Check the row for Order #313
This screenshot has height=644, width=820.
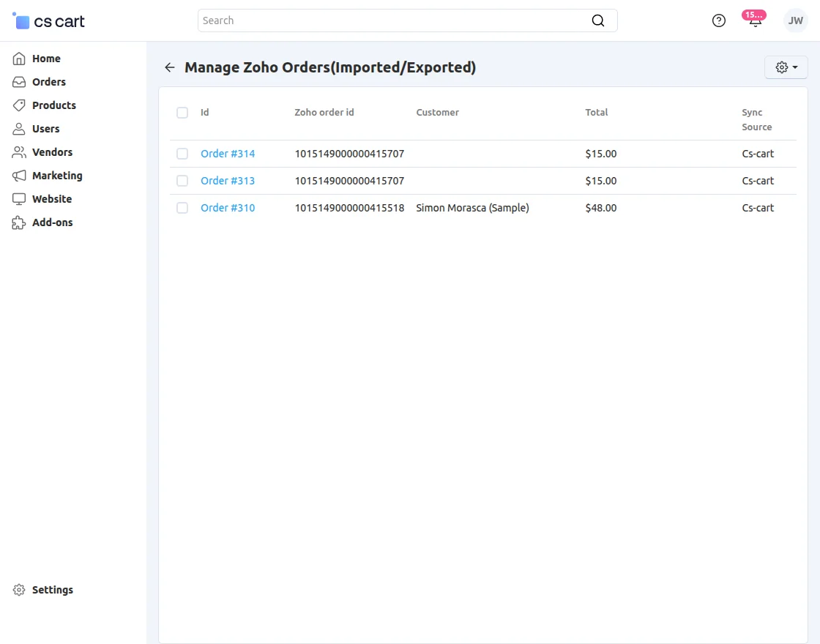(182, 181)
